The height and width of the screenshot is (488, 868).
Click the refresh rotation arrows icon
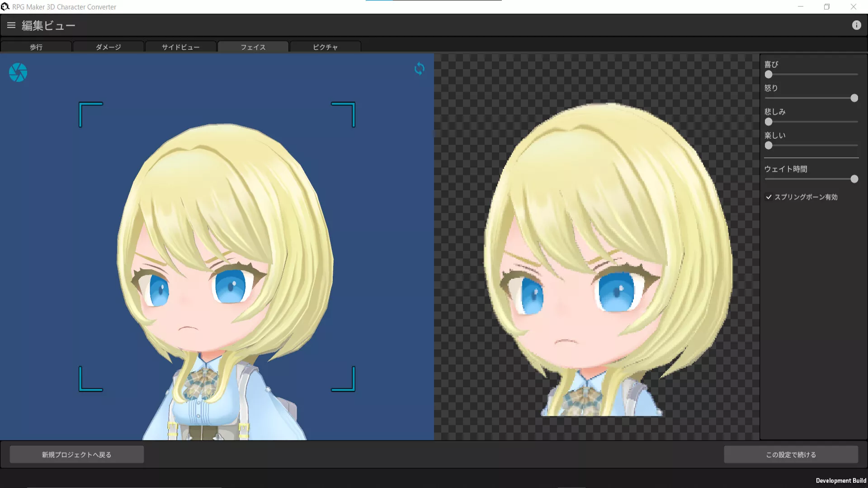[419, 69]
